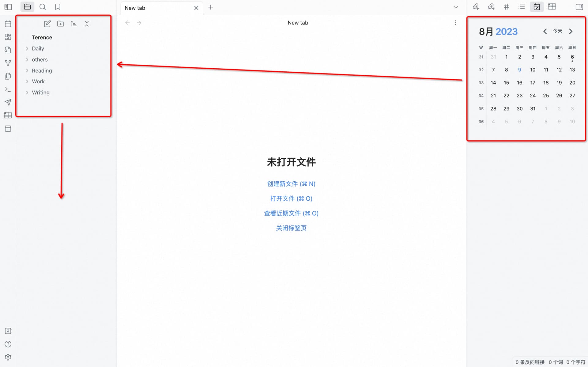The height and width of the screenshot is (367, 588).
Task: Open the bookmarks panel
Action: (x=58, y=7)
